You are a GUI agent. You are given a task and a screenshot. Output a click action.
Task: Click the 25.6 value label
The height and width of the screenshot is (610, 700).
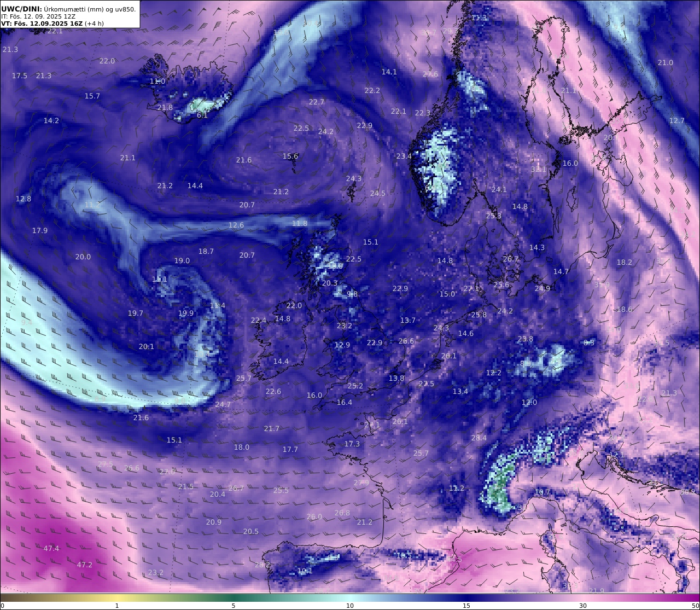(501, 284)
